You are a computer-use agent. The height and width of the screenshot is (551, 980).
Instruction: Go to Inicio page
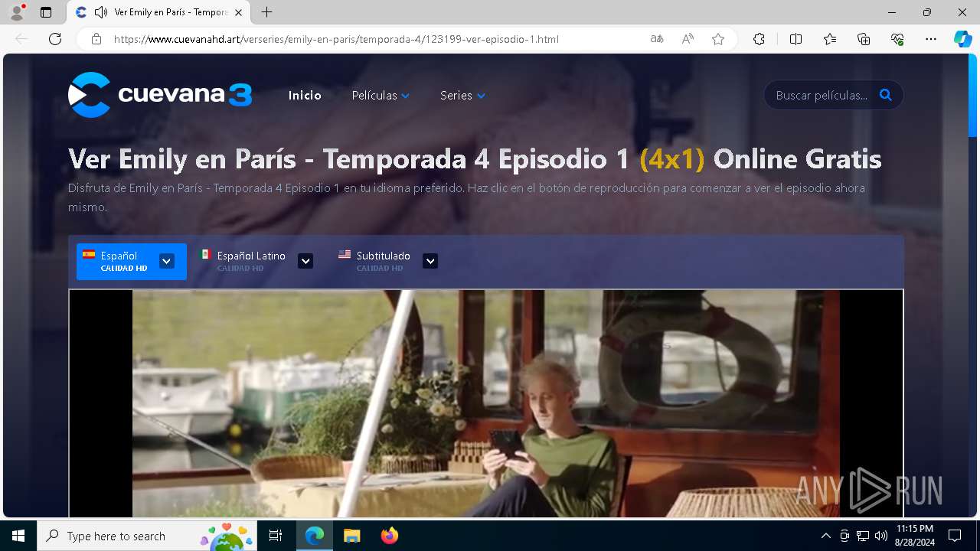(x=305, y=96)
